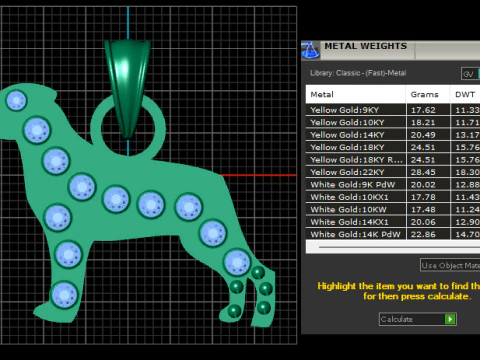Select the Yellow Gold:18KY row
This screenshot has width=480, height=360.
tap(393, 147)
